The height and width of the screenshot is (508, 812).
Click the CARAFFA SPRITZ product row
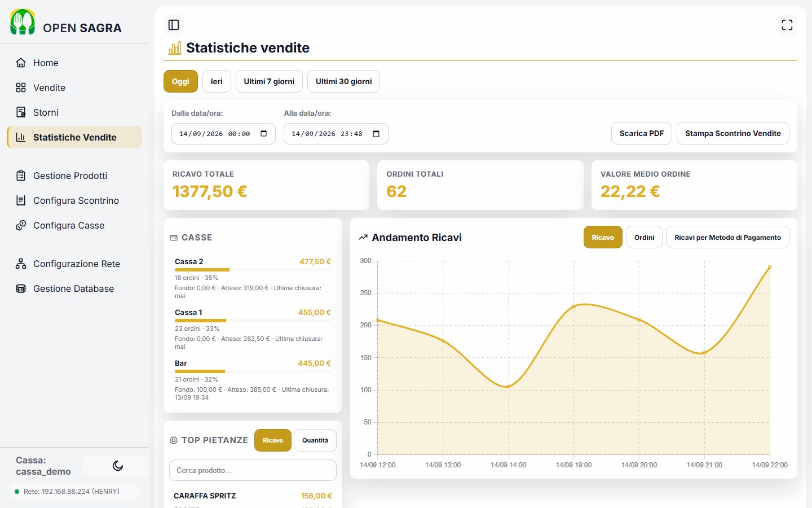pyautogui.click(x=253, y=496)
